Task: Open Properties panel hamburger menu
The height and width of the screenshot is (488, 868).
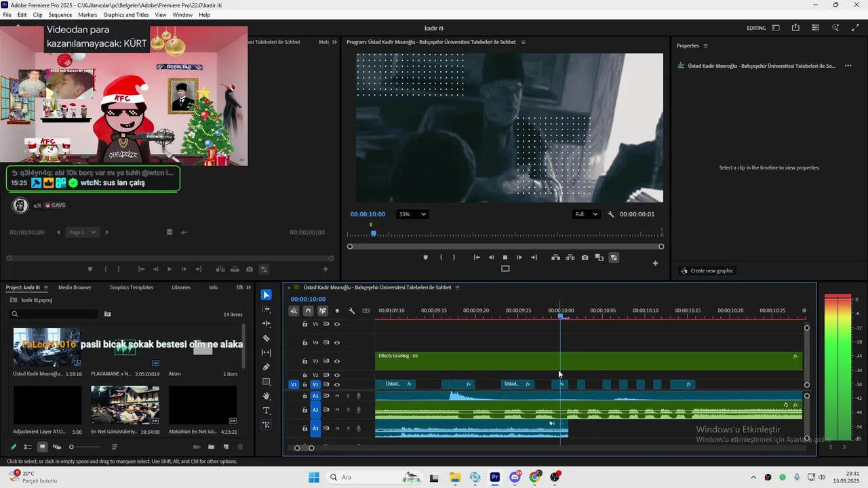Action: point(705,45)
